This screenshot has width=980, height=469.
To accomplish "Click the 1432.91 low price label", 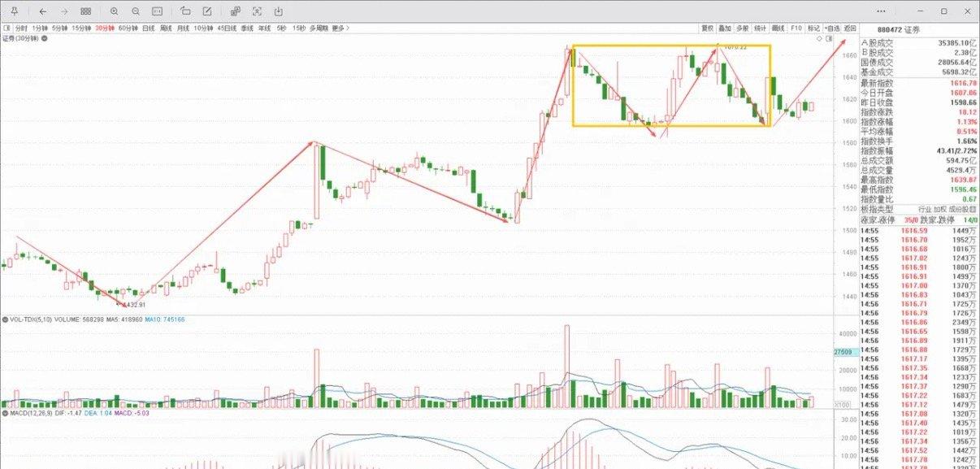I will [x=134, y=306].
